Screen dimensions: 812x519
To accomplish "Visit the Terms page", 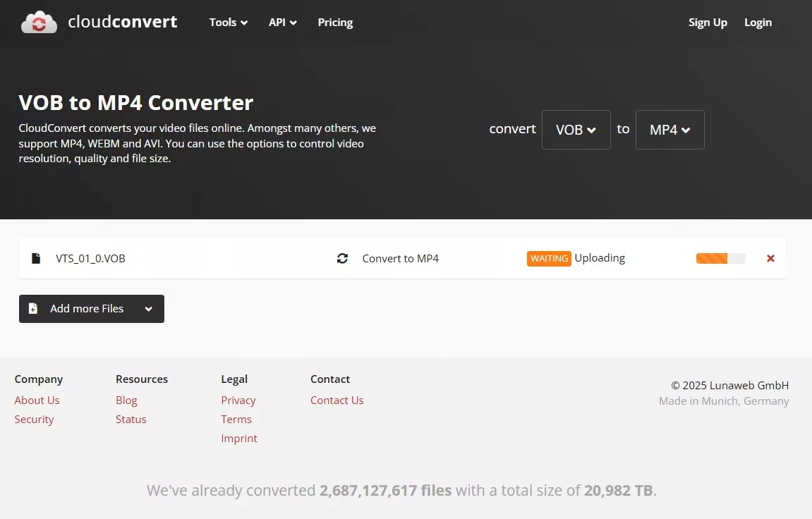I will click(236, 419).
